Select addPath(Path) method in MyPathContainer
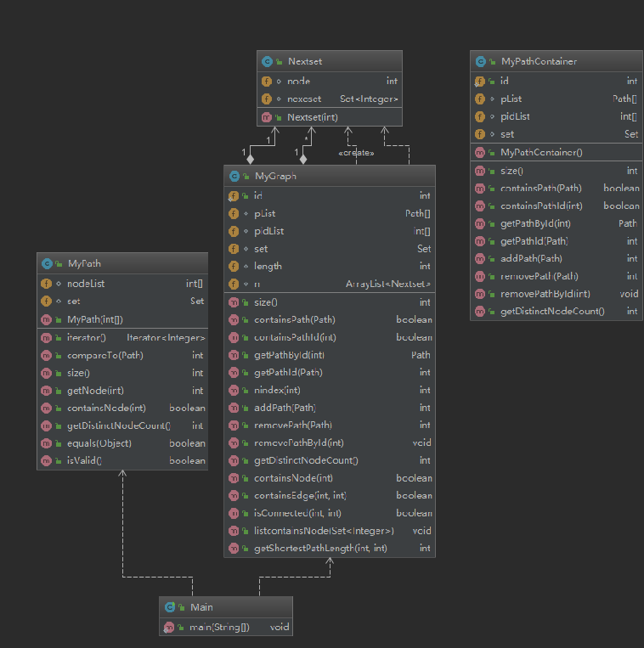 [531, 258]
